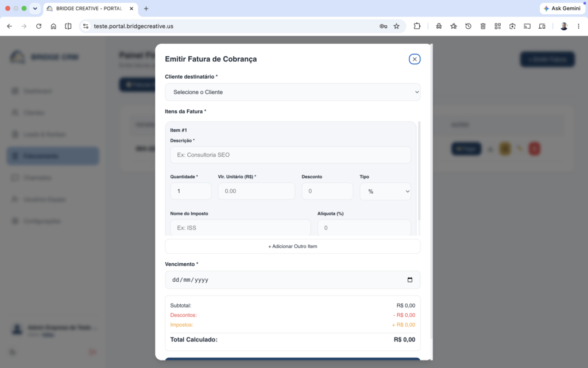Viewport: 588px width, 368px height.
Task: Close the Emitir Fatura de Cobrança modal
Action: coord(415,59)
